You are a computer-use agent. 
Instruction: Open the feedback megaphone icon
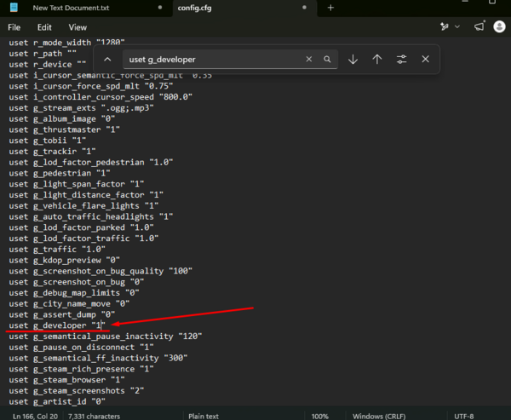pyautogui.click(x=479, y=26)
